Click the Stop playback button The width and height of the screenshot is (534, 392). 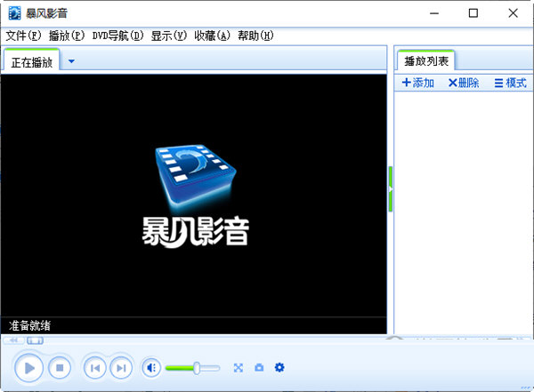point(59,367)
